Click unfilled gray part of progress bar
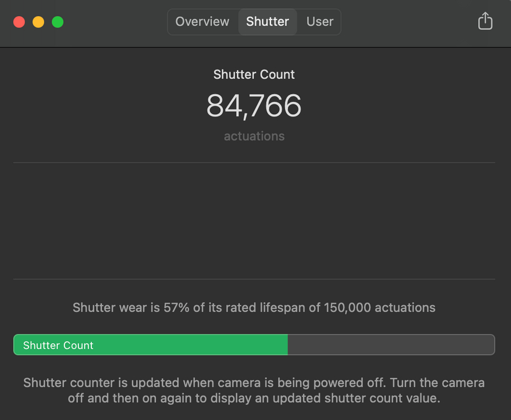This screenshot has width=511, height=420. [x=391, y=345]
